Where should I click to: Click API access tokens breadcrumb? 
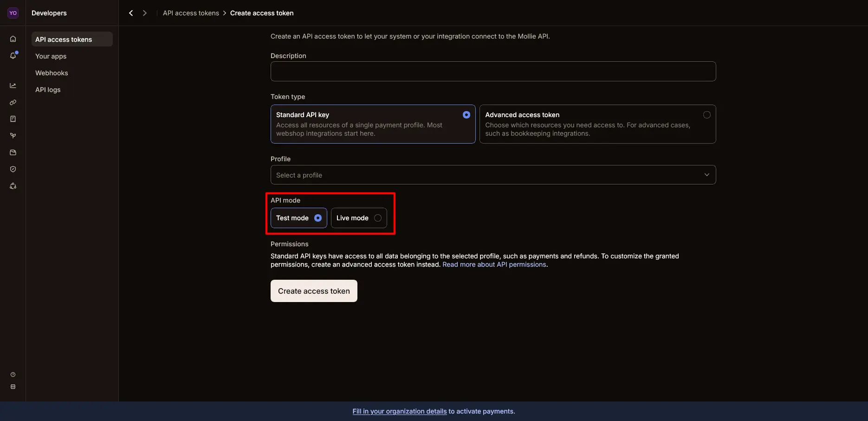(191, 13)
